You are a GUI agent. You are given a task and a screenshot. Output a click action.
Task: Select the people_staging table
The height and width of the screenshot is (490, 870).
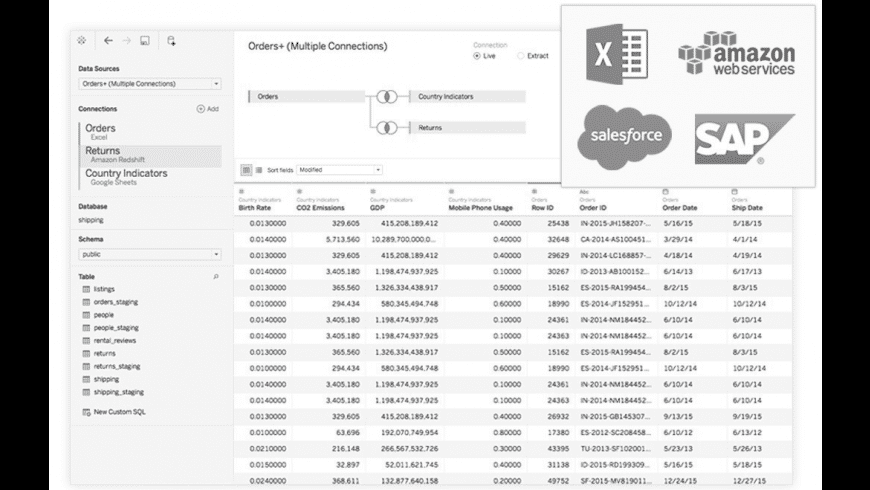(x=110, y=327)
